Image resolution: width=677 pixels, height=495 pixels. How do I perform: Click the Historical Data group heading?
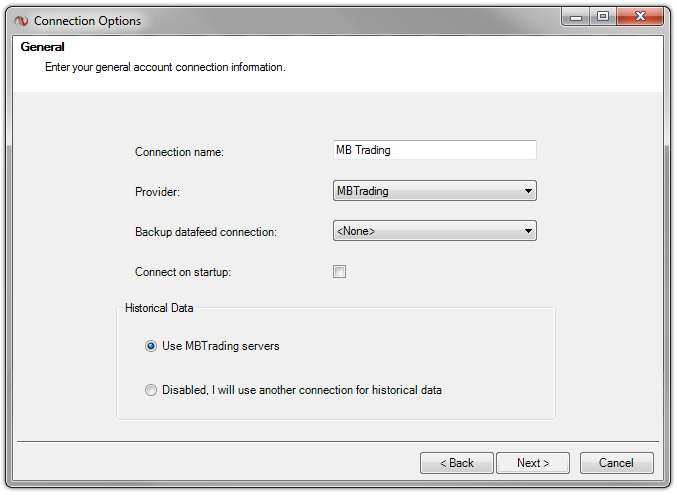(159, 308)
